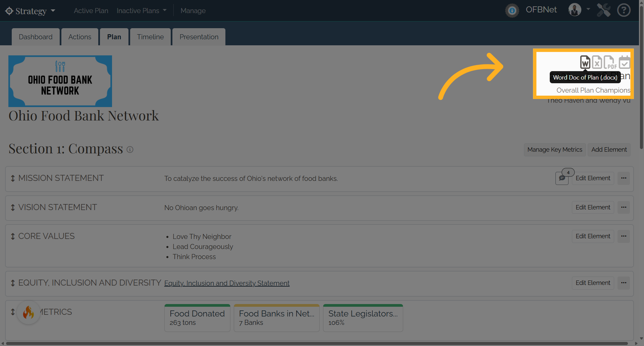Click the Ohio Food Bank Network logo image
The width and height of the screenshot is (644, 346).
[x=60, y=81]
